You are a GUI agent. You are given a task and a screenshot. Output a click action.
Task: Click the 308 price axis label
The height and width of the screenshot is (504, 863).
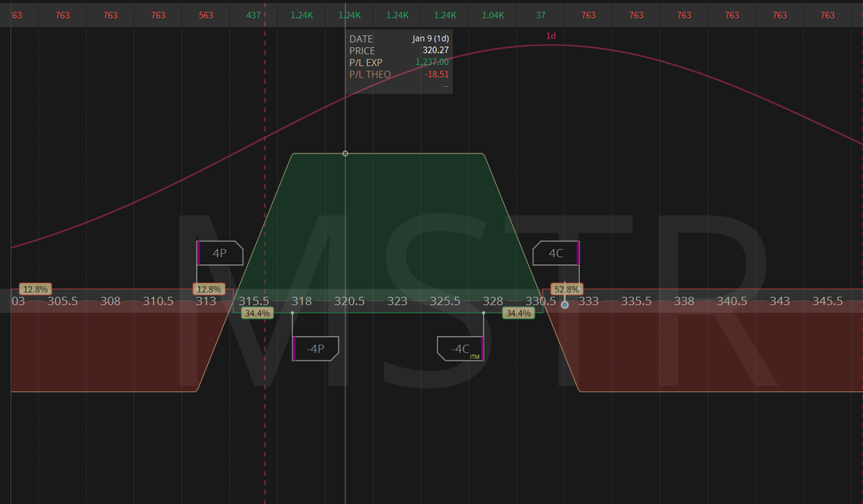[111, 301]
